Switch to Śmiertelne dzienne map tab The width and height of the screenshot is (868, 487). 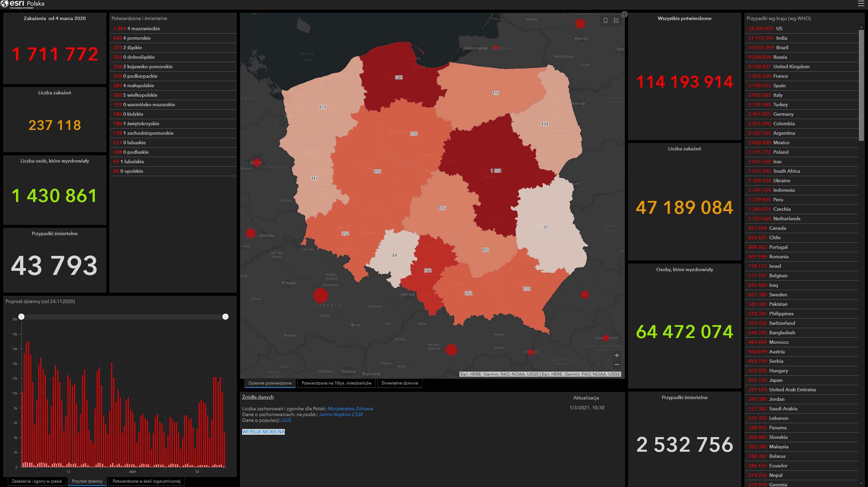click(399, 383)
